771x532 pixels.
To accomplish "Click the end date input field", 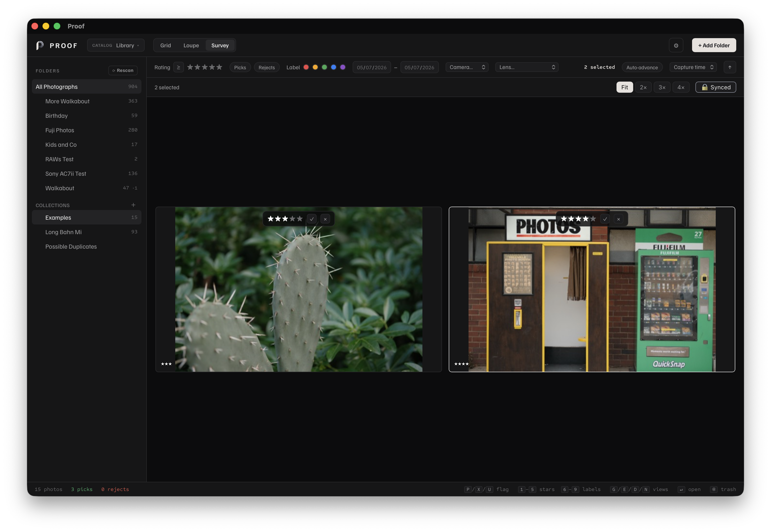I will point(419,67).
